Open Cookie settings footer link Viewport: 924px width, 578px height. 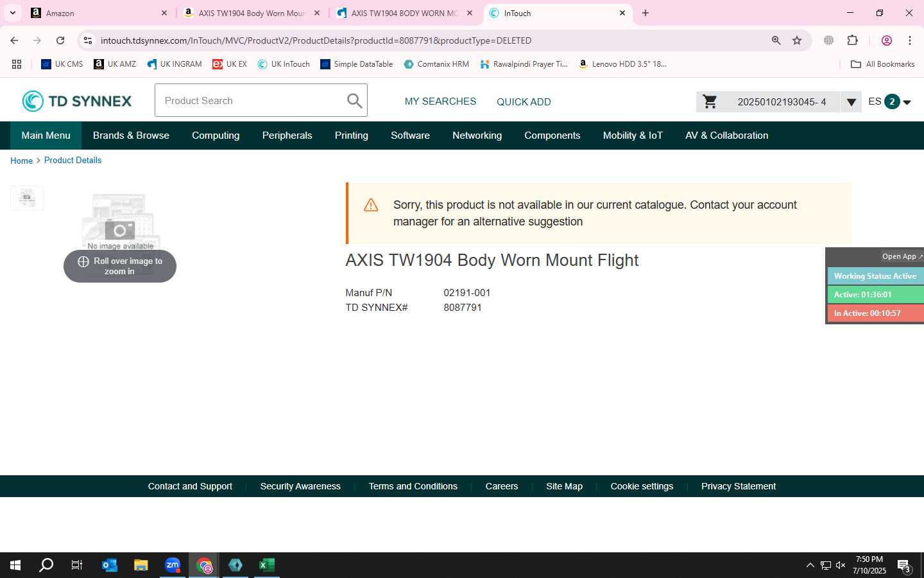click(642, 486)
